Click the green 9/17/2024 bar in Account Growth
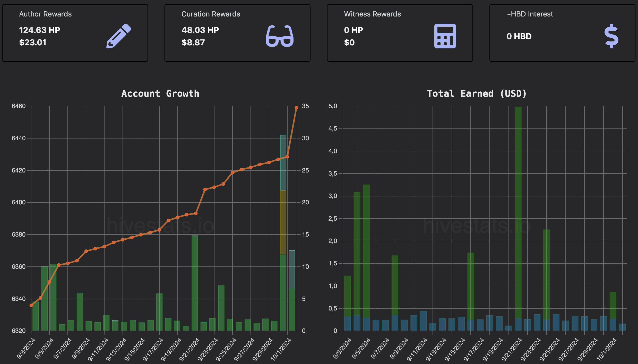Viewport: 638px width, 364px height. (x=159, y=312)
